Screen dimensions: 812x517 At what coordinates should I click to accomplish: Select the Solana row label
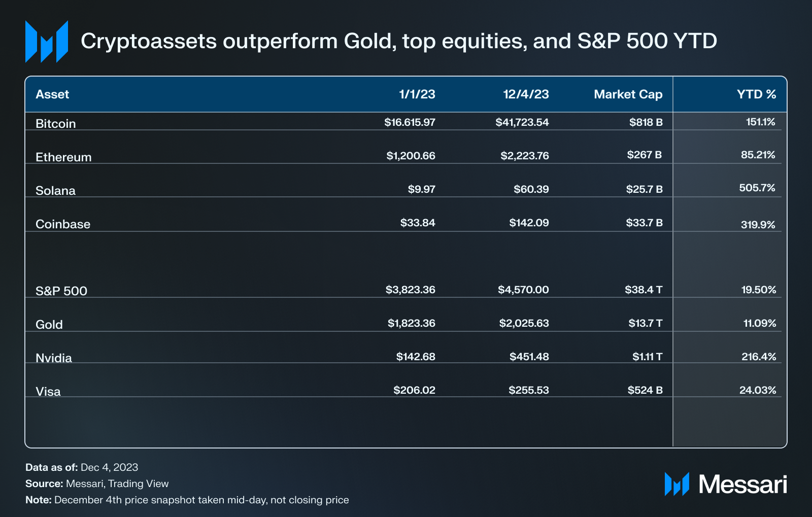55,191
